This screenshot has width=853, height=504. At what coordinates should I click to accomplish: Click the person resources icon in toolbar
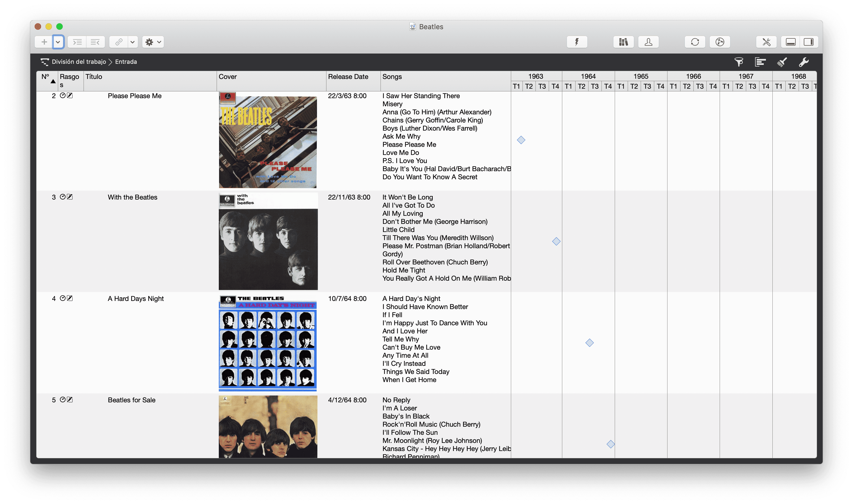coord(648,42)
